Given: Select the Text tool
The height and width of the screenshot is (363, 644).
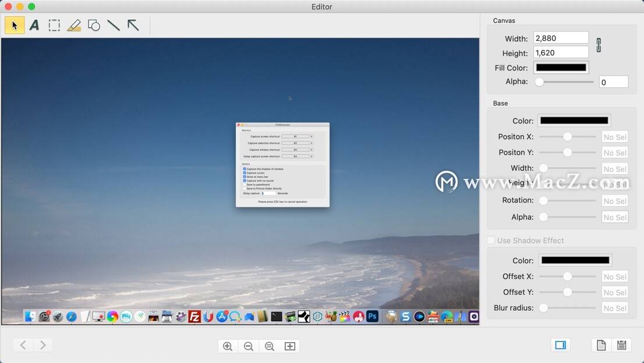Looking at the screenshot, I should [x=34, y=26].
